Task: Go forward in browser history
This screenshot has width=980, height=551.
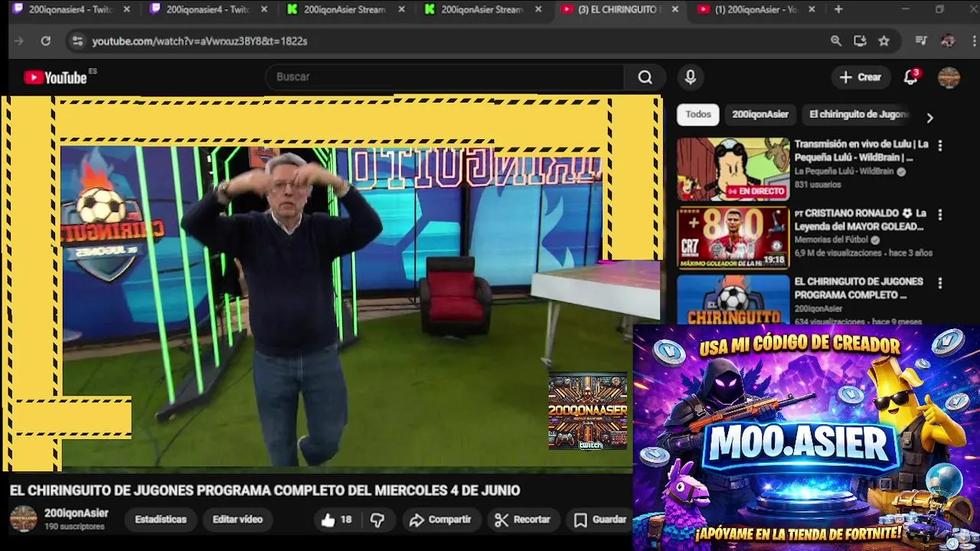Action: pyautogui.click(x=19, y=41)
